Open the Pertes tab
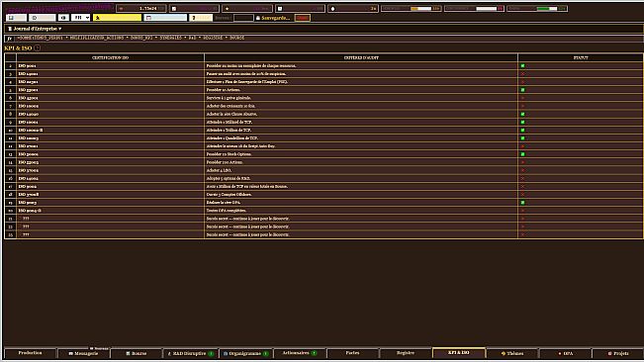This screenshot has height=362, width=644. pos(352,353)
